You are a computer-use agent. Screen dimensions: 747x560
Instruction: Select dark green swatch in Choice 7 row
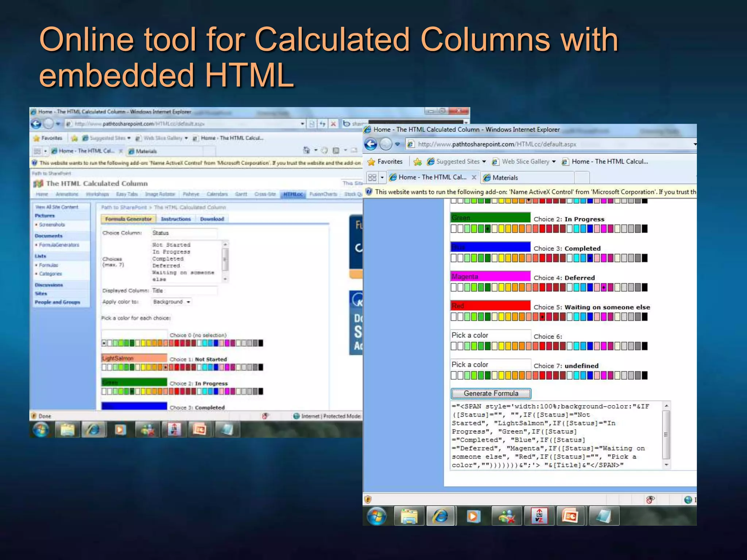pyautogui.click(x=488, y=375)
